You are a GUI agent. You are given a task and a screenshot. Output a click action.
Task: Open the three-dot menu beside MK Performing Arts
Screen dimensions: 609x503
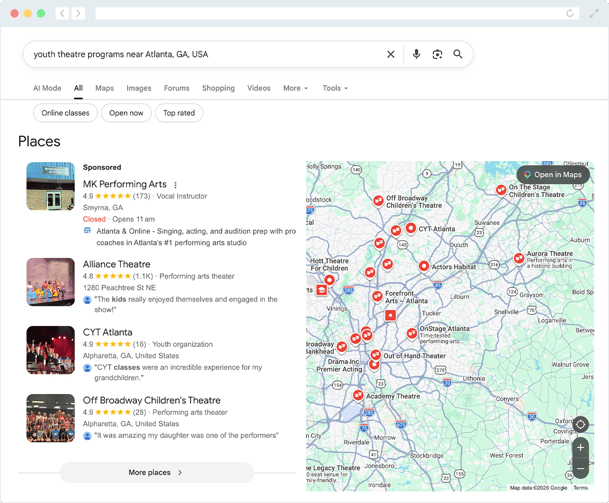pos(175,185)
